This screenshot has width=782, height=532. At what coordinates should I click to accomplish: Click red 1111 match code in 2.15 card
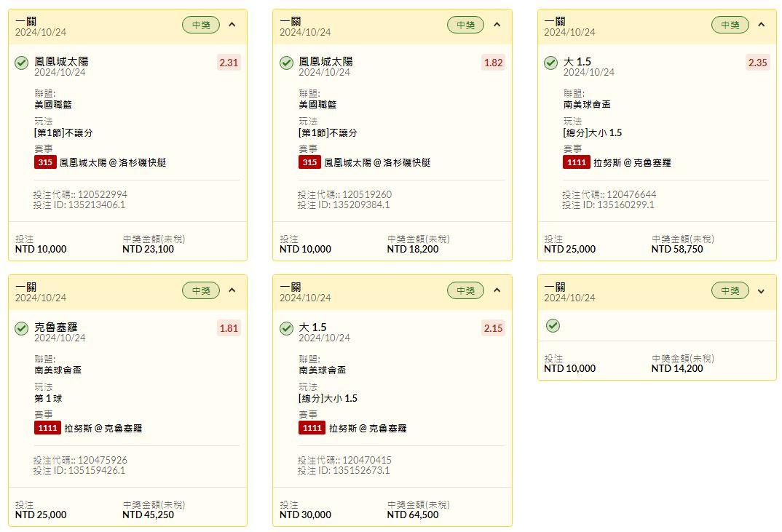pyautogui.click(x=312, y=428)
